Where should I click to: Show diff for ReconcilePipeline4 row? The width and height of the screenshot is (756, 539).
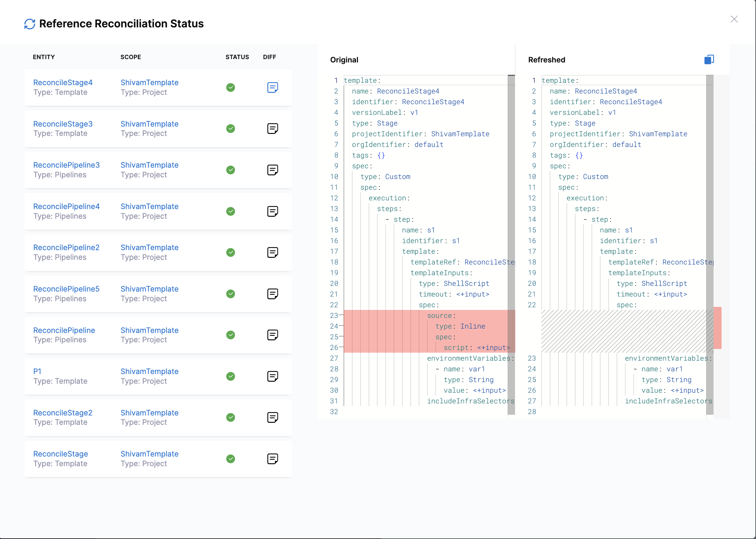click(272, 211)
